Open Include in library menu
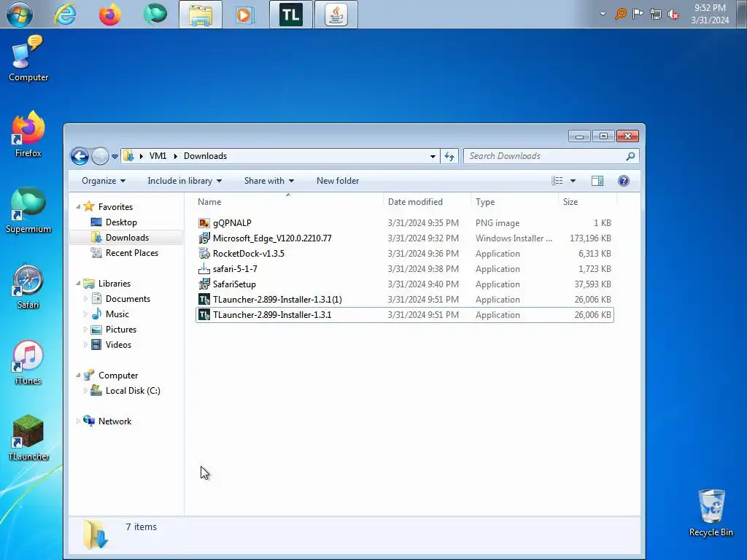Viewport: 747px width, 560px height. pos(185,181)
